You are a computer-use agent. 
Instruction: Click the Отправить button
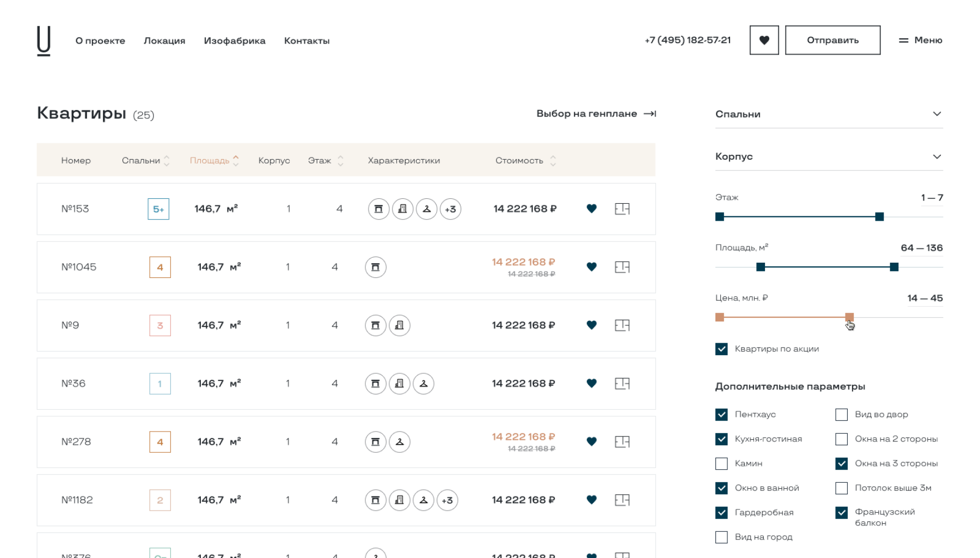[832, 40]
